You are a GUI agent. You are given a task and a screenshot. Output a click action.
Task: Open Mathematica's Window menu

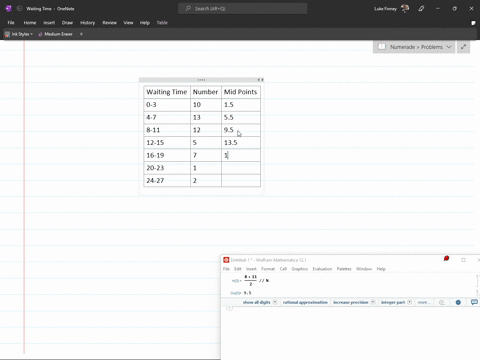click(x=364, y=269)
